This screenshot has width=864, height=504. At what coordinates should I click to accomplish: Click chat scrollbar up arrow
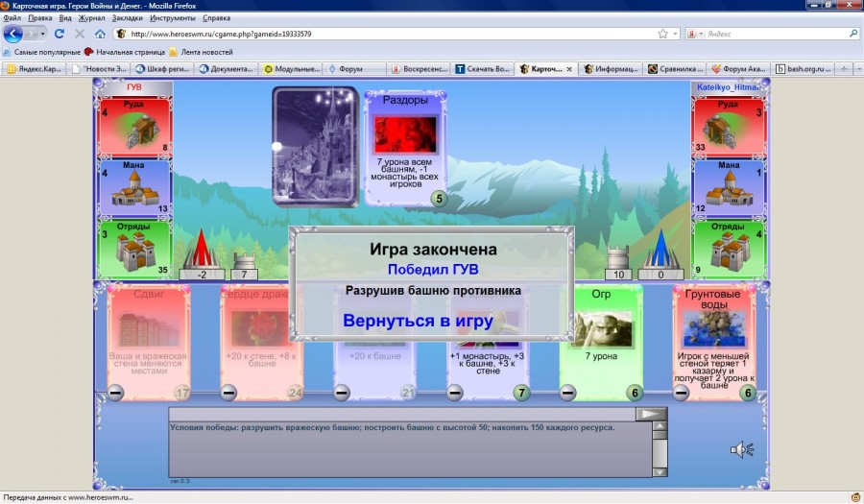[x=660, y=426]
